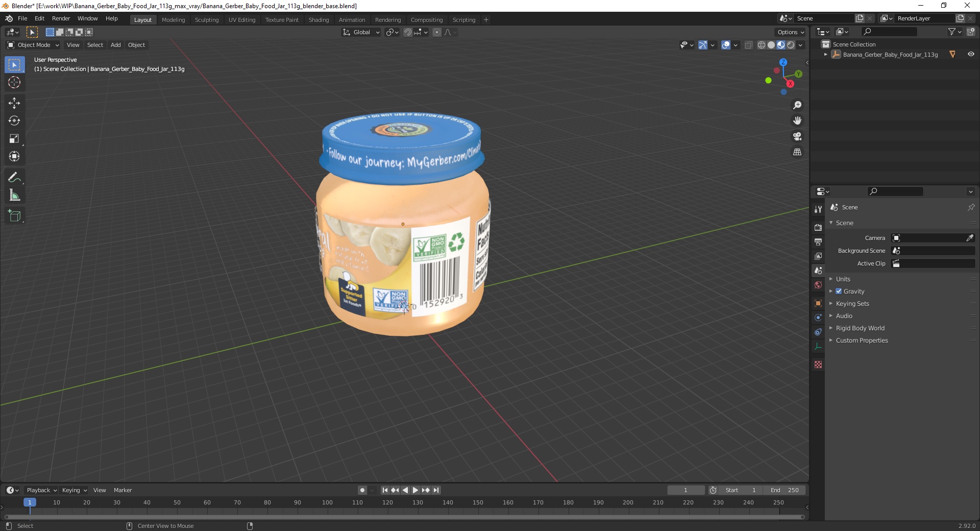Open the viewport shading options dropdown

click(801, 45)
